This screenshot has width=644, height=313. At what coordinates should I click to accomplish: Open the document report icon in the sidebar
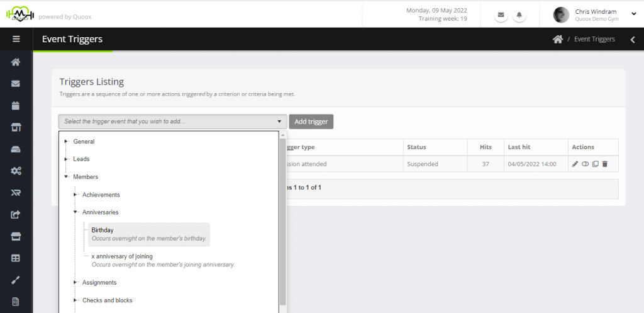pos(16,302)
